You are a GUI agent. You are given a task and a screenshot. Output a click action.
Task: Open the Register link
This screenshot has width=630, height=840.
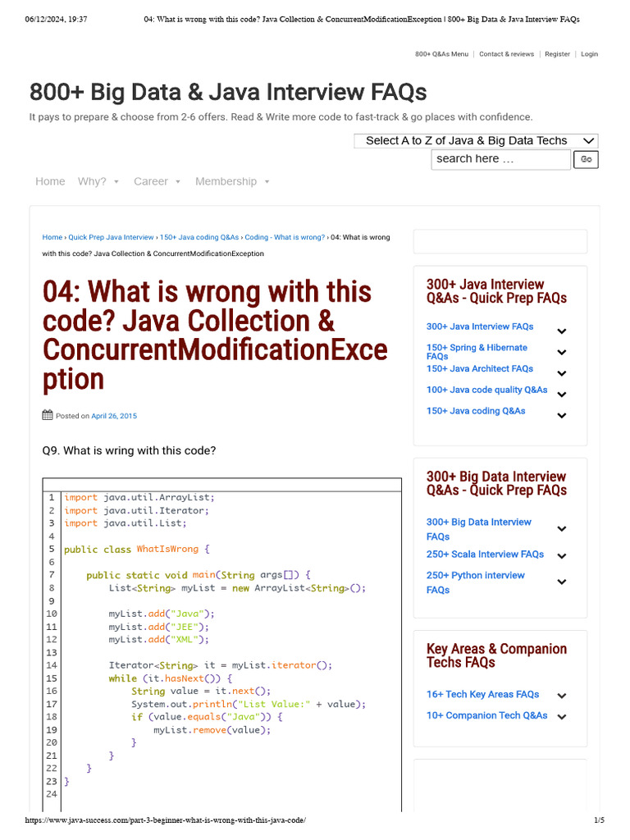[x=557, y=54]
